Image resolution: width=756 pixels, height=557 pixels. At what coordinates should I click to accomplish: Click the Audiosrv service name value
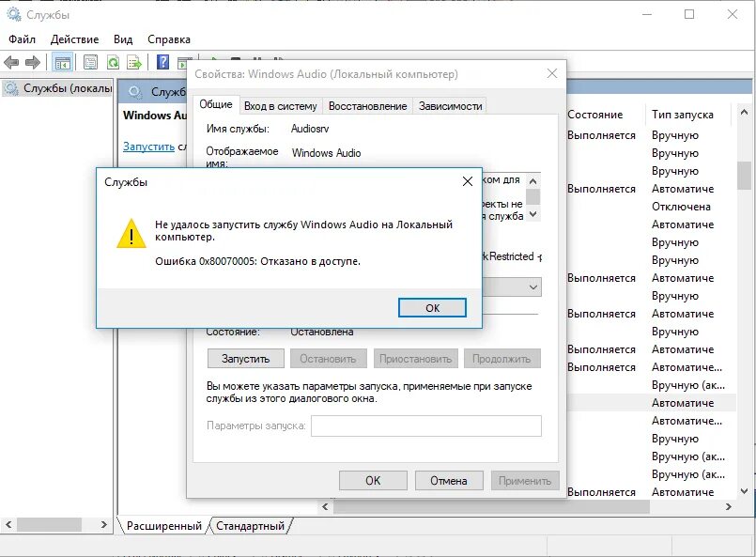(310, 129)
